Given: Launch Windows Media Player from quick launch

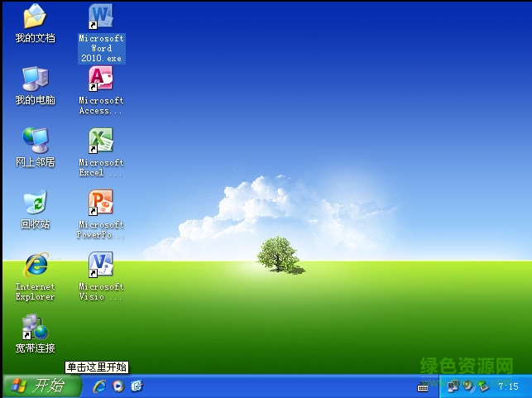Looking at the screenshot, I should pyautogui.click(x=118, y=386).
